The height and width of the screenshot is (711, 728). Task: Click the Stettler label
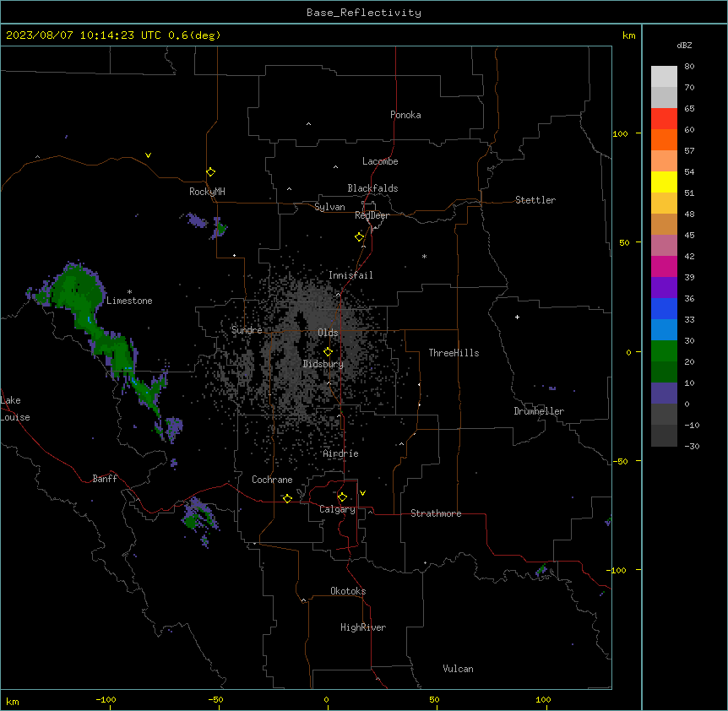(x=535, y=200)
